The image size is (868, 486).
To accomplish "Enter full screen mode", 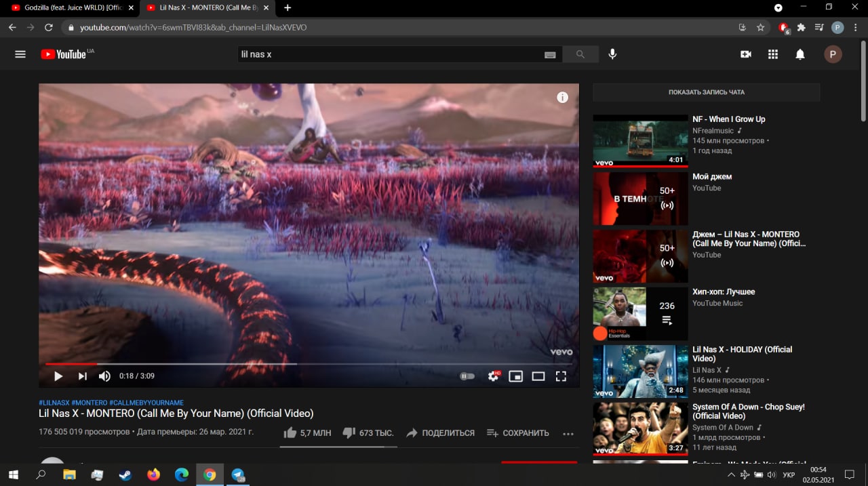I will tap(561, 376).
